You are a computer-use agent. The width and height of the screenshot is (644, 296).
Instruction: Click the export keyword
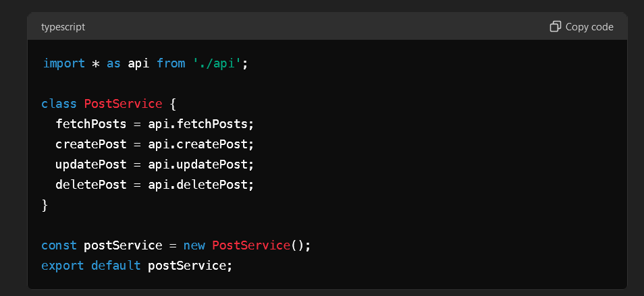coord(62,266)
